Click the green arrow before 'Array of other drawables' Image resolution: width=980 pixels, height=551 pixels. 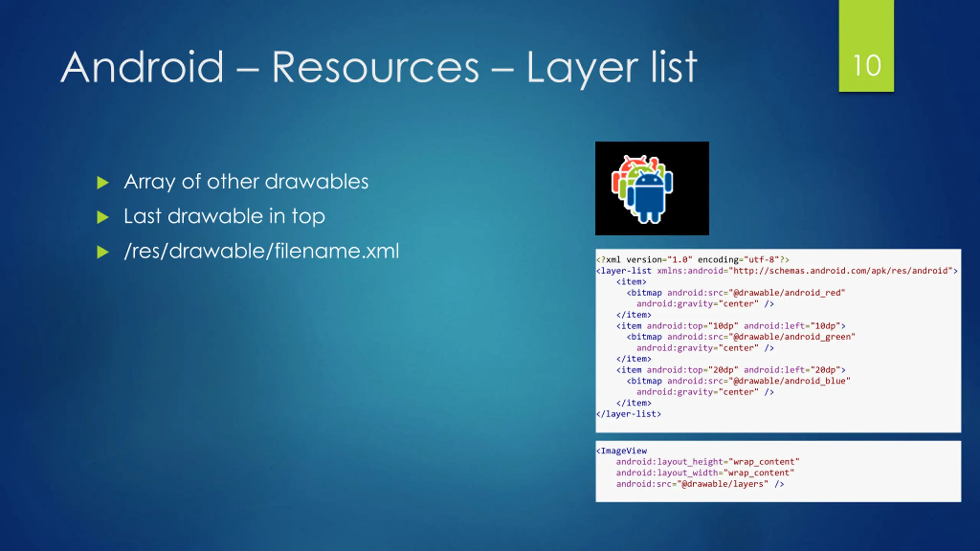click(x=103, y=183)
